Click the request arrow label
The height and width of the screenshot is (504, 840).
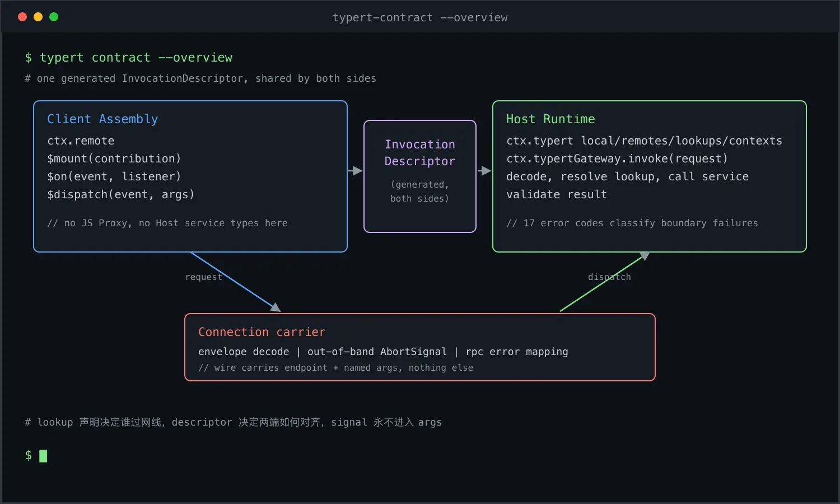203,277
